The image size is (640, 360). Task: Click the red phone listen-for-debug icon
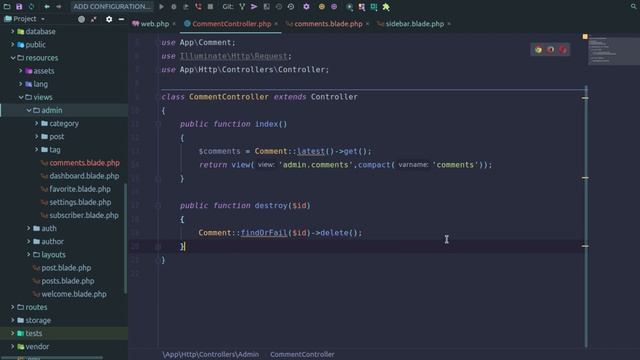coord(198,7)
